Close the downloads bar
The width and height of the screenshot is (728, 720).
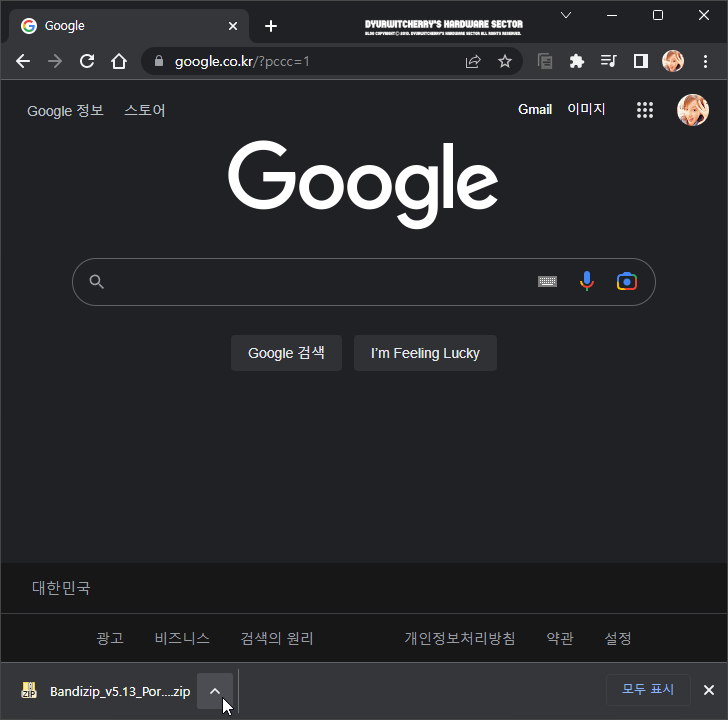tap(708, 690)
